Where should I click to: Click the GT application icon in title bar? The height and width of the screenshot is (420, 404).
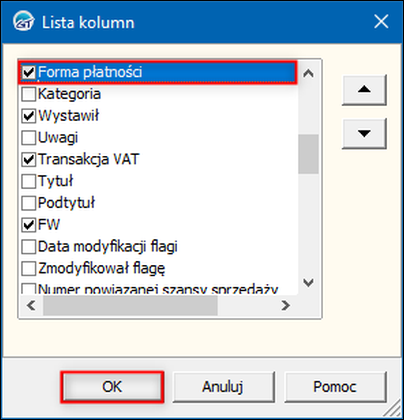[23, 22]
